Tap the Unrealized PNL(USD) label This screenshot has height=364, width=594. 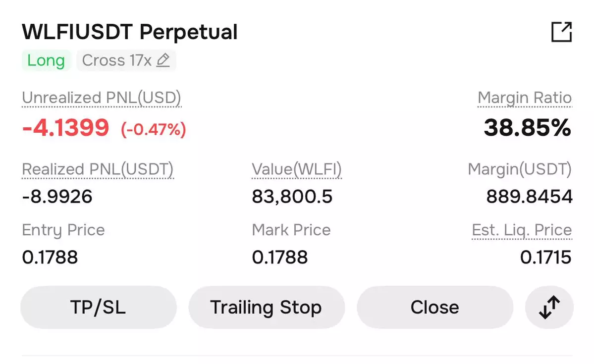pos(102,98)
